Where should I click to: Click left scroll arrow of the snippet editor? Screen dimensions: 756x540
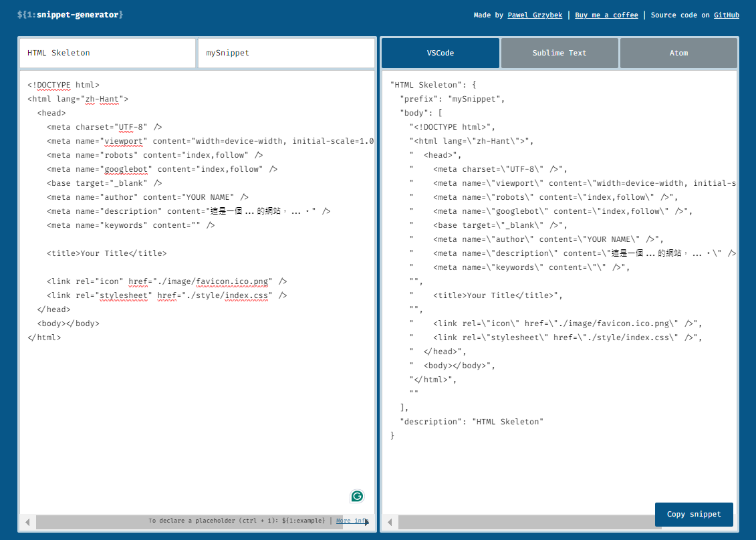(27, 522)
